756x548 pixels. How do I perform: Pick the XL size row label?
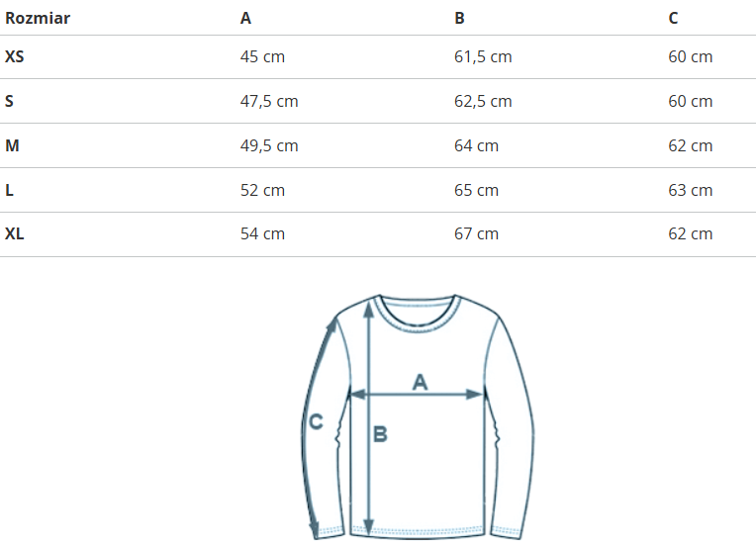click(16, 233)
